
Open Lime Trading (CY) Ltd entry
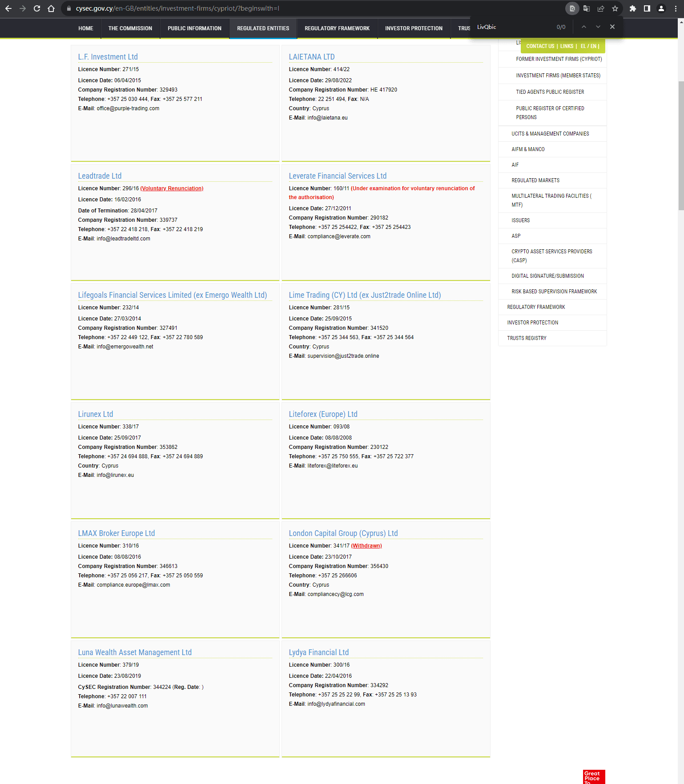point(365,295)
